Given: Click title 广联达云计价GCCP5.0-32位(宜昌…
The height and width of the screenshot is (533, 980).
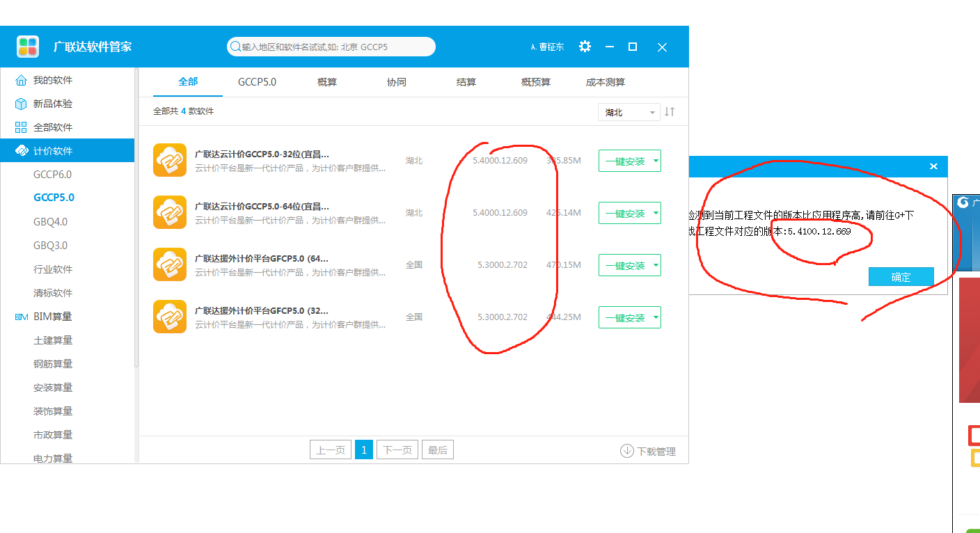Looking at the screenshot, I should 262,154.
